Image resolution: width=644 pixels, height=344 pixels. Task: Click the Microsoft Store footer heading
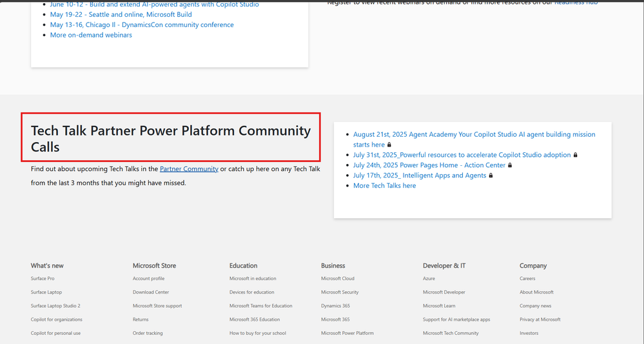(x=154, y=266)
